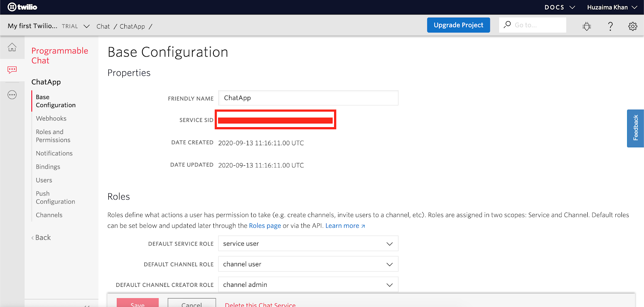Open the All Products ellipsis icon
The image size is (644, 307).
pos(12,95)
